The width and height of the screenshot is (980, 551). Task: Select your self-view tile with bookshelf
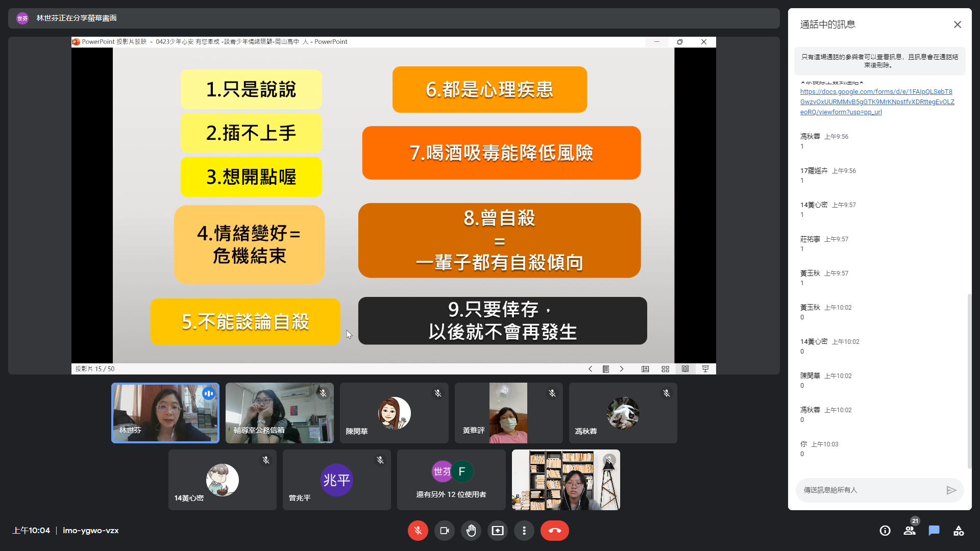(566, 480)
